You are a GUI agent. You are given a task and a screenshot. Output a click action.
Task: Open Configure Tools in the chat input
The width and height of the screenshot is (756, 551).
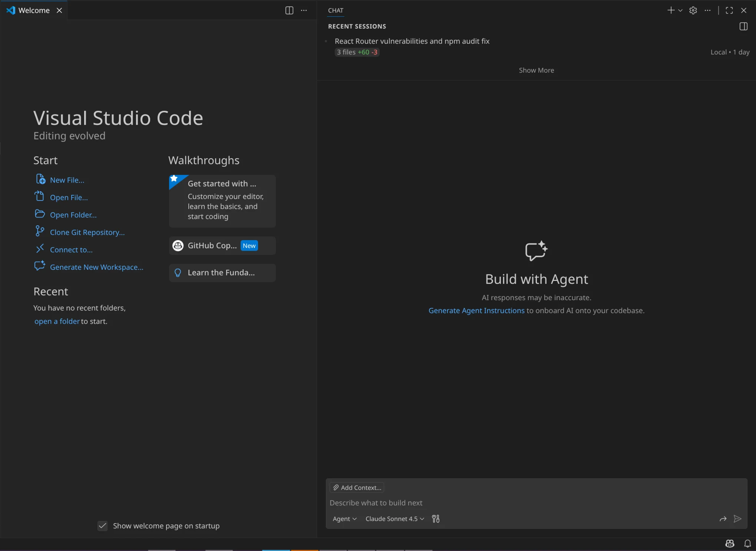pos(436,519)
